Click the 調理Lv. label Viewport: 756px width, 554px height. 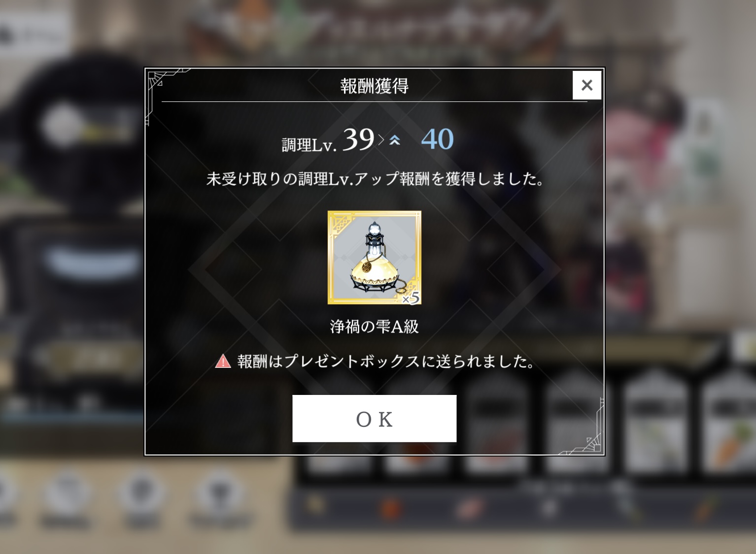pos(309,145)
